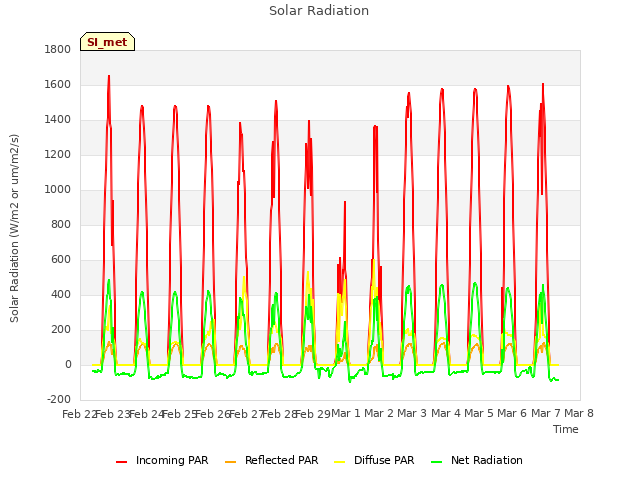
Task: Click the low Mar 1 Incoming PAR peak
Action: (x=345, y=202)
